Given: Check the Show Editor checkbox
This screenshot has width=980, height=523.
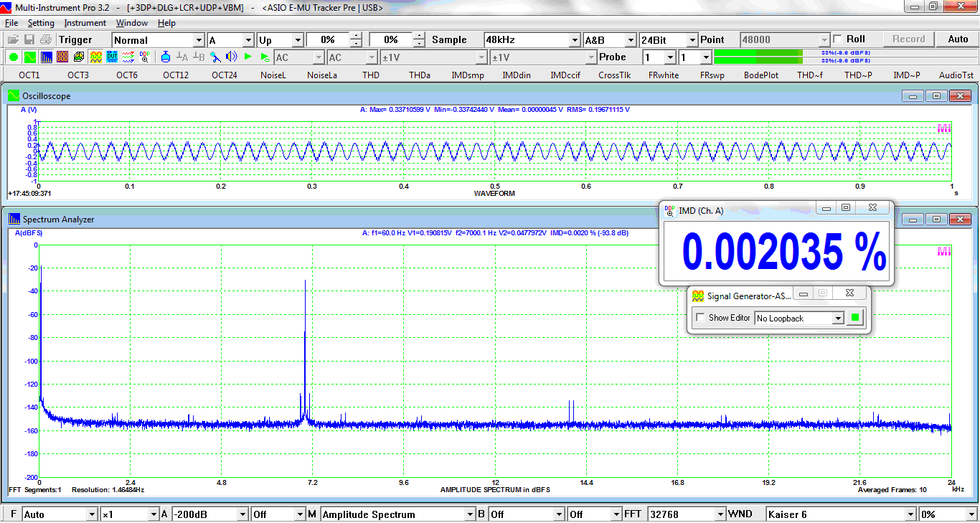Looking at the screenshot, I should (x=701, y=318).
